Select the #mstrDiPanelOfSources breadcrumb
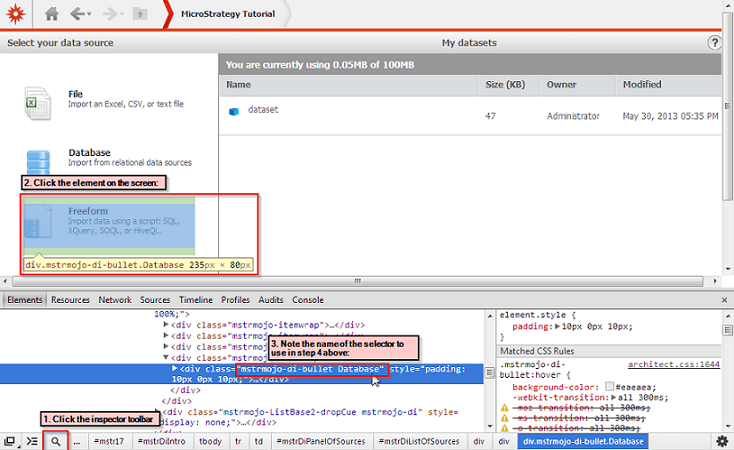The width and height of the screenshot is (734, 450). click(321, 442)
